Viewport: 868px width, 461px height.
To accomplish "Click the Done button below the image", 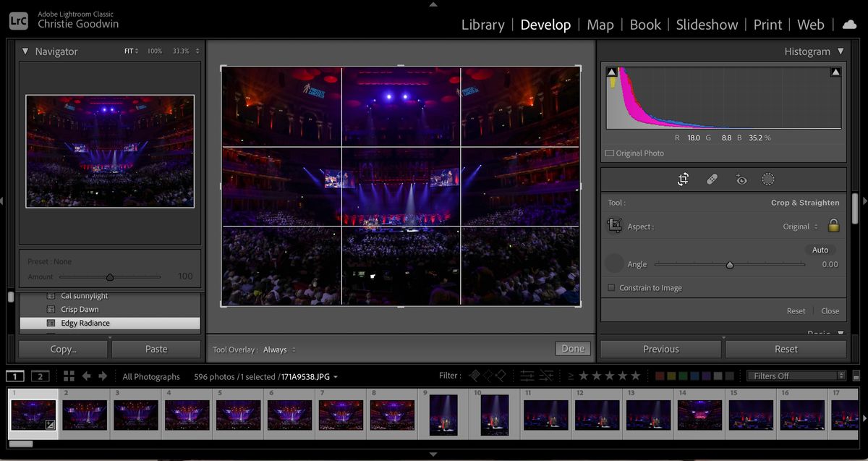I will [x=572, y=348].
